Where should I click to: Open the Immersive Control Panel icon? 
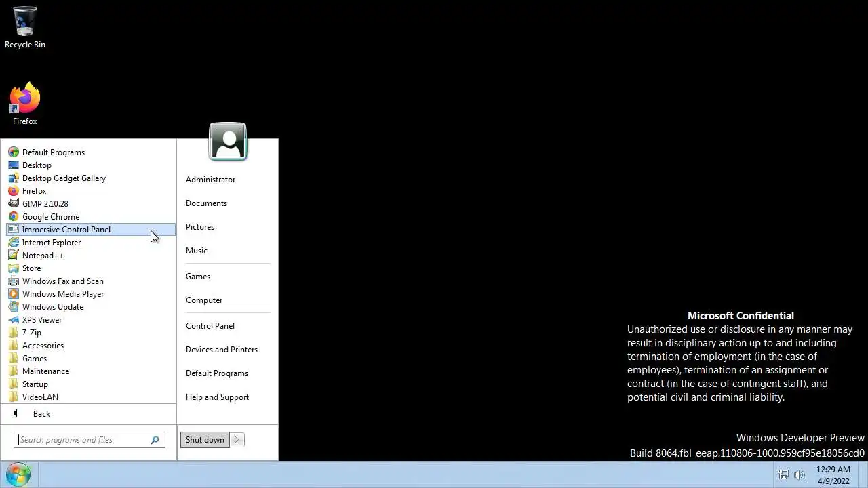(14, 230)
